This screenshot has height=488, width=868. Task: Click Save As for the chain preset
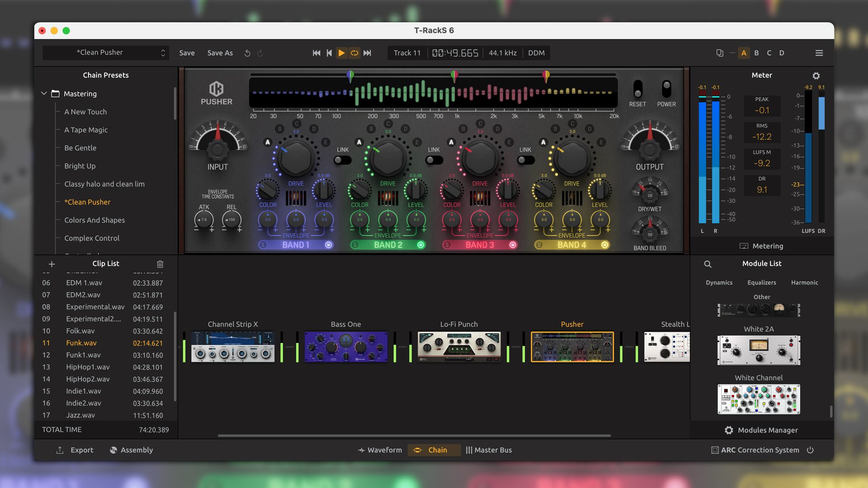point(220,53)
